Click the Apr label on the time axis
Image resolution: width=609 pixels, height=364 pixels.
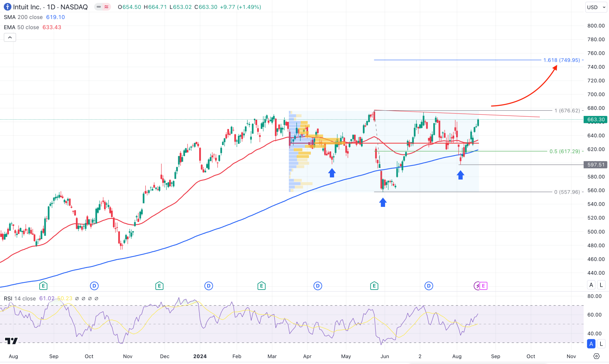[307, 356]
